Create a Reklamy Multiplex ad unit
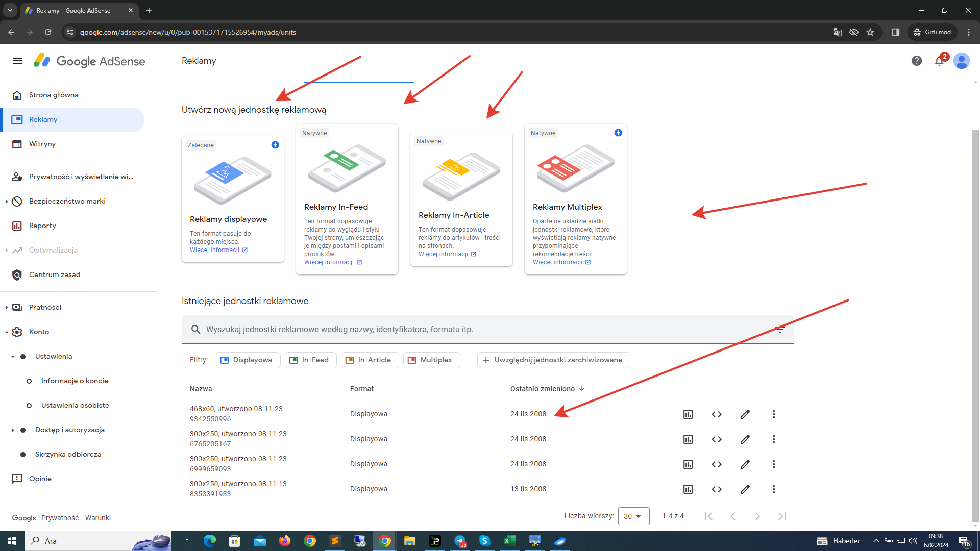980x551 pixels. 576,199
